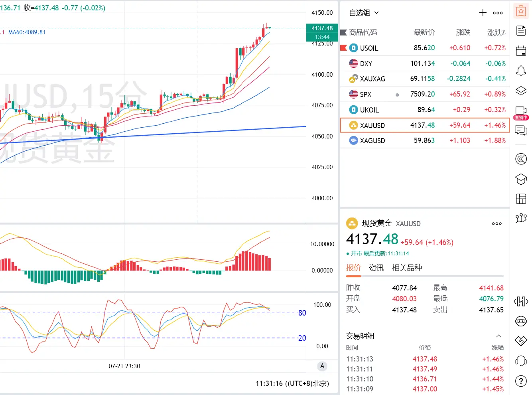Click the 卖出 price 4137.65
The height and width of the screenshot is (395, 532).
tap(491, 310)
